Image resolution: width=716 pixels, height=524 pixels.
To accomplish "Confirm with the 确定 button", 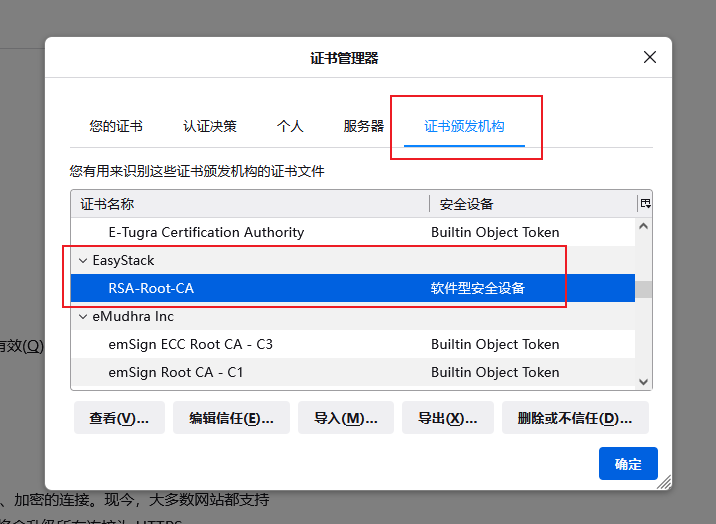I will pyautogui.click(x=628, y=464).
